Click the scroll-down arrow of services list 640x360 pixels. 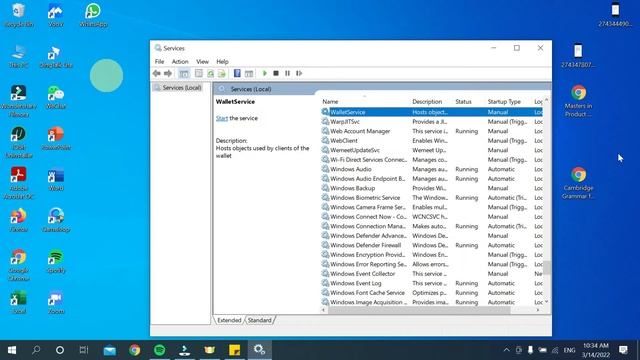(x=547, y=302)
